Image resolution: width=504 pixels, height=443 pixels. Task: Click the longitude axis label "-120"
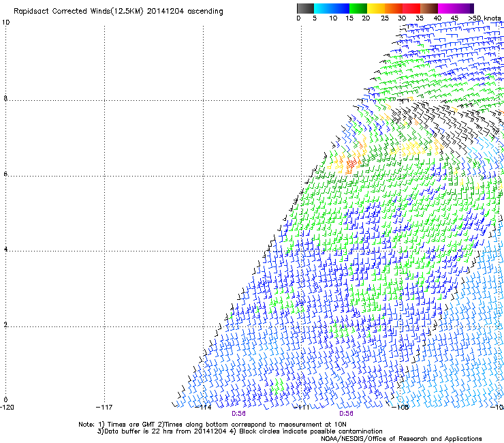coord(7,408)
